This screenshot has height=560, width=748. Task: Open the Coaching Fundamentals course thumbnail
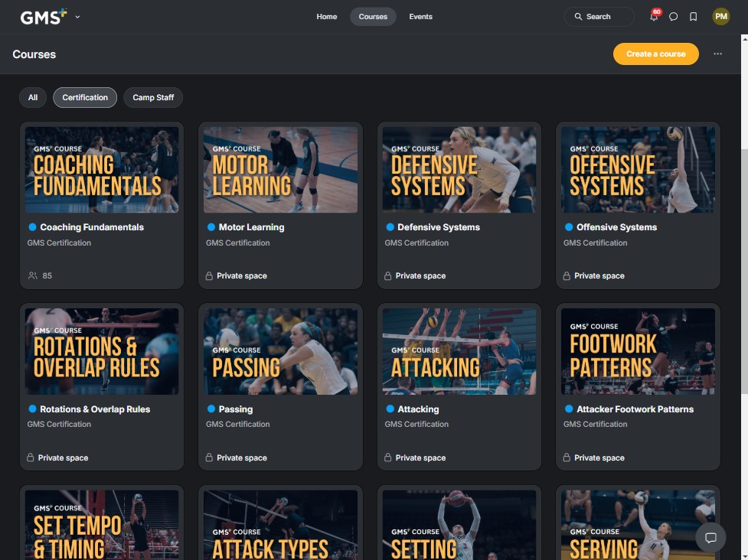(x=102, y=170)
